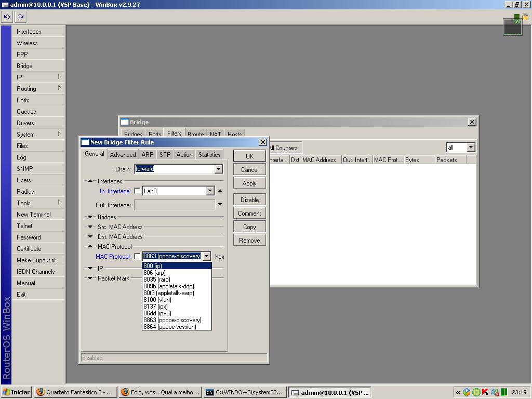Open Wireless in sidebar menu

(x=38, y=43)
